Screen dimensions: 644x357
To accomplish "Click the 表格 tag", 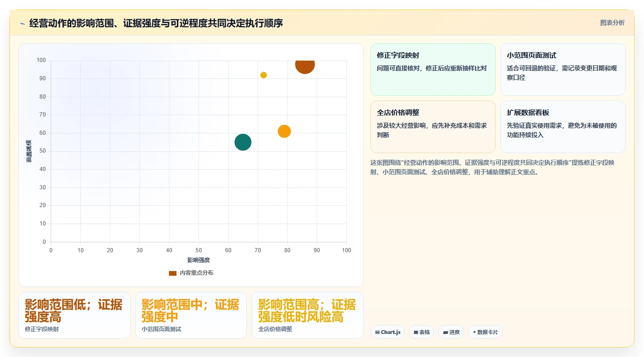I will coord(422,332).
